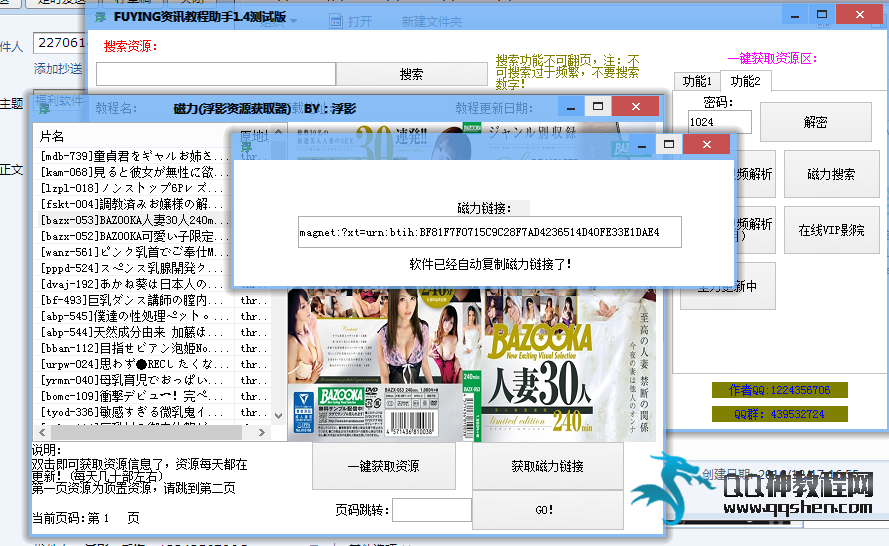Click the FUYING window title bar icon
Image resolution: width=889 pixels, height=546 pixels.
tap(100, 17)
